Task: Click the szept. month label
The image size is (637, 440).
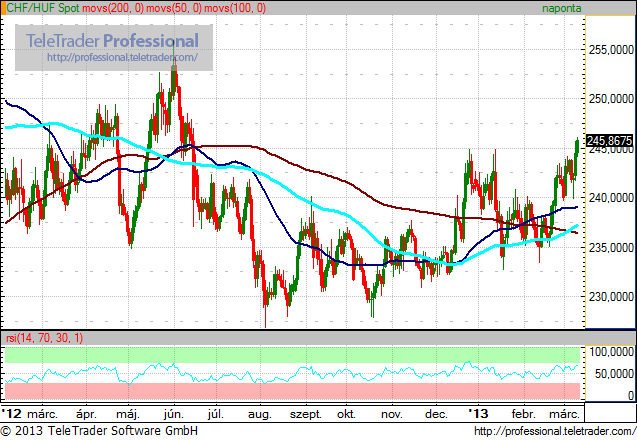Action: coord(306,415)
